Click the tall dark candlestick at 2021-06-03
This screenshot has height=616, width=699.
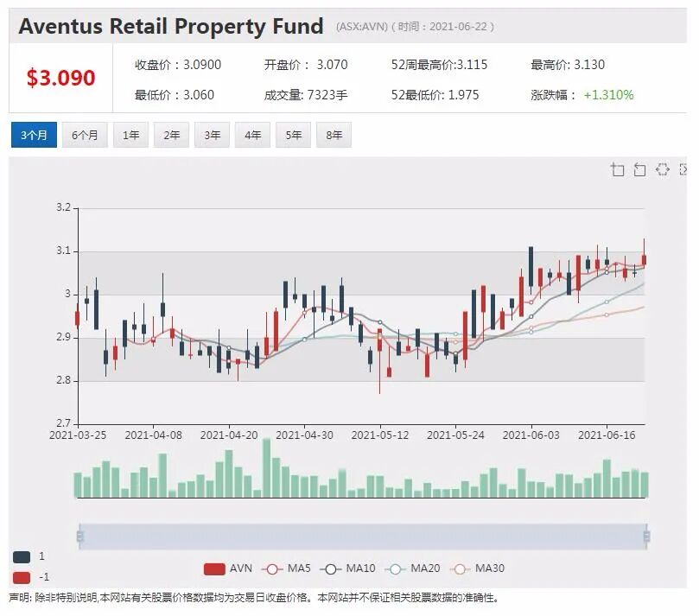[531, 267]
